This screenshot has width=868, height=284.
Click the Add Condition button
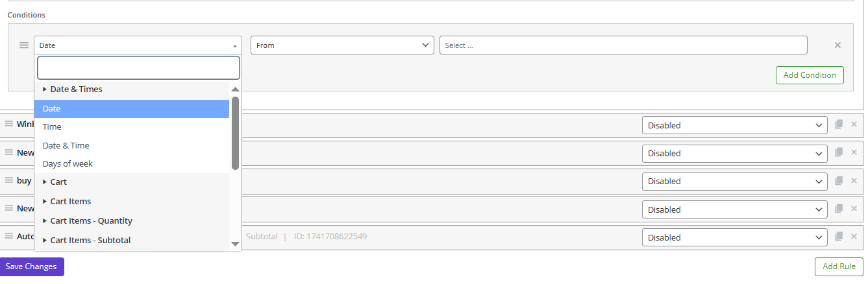[810, 75]
